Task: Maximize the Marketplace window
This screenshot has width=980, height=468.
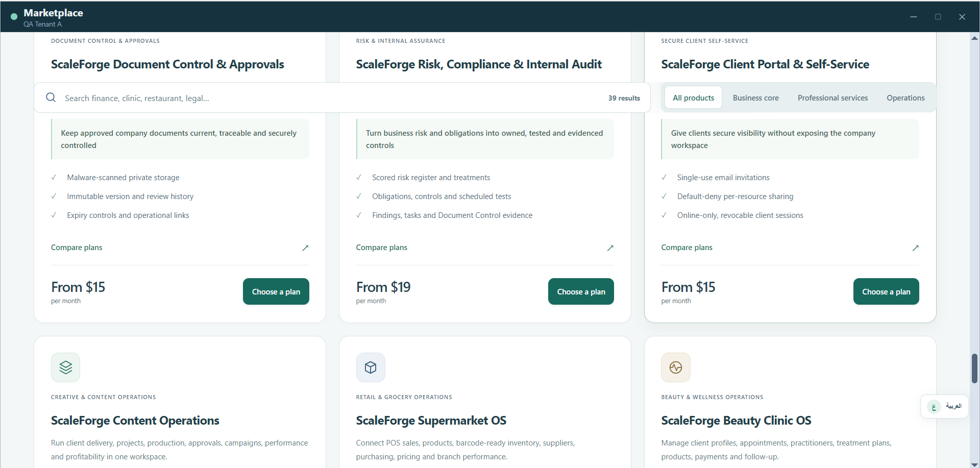Action: (x=938, y=17)
